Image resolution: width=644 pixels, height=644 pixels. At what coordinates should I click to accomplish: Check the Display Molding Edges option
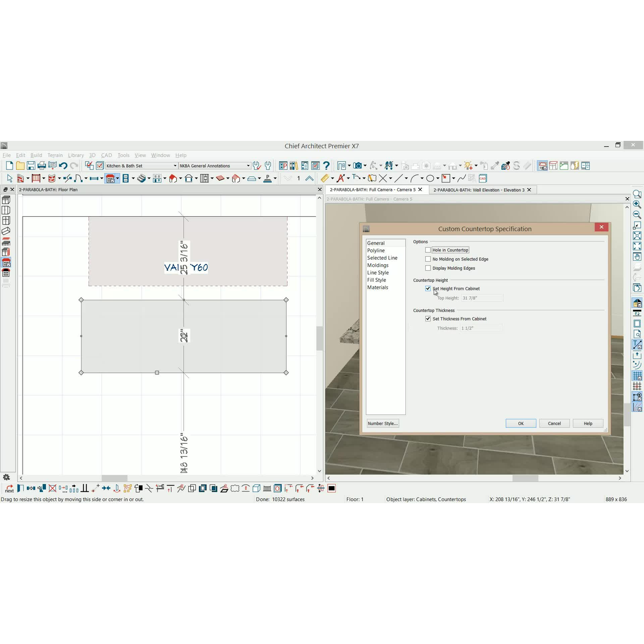pos(428,268)
